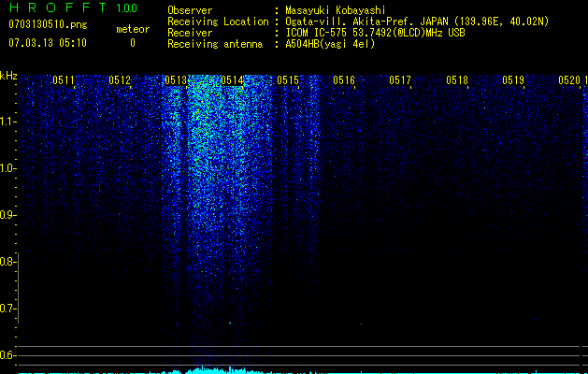Click version number 1.0.0
588x374 pixels.
[127, 8]
